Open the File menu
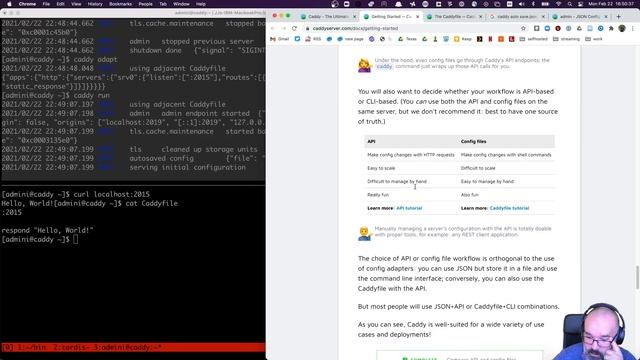This screenshot has height=360, width=640. pos(46,4)
